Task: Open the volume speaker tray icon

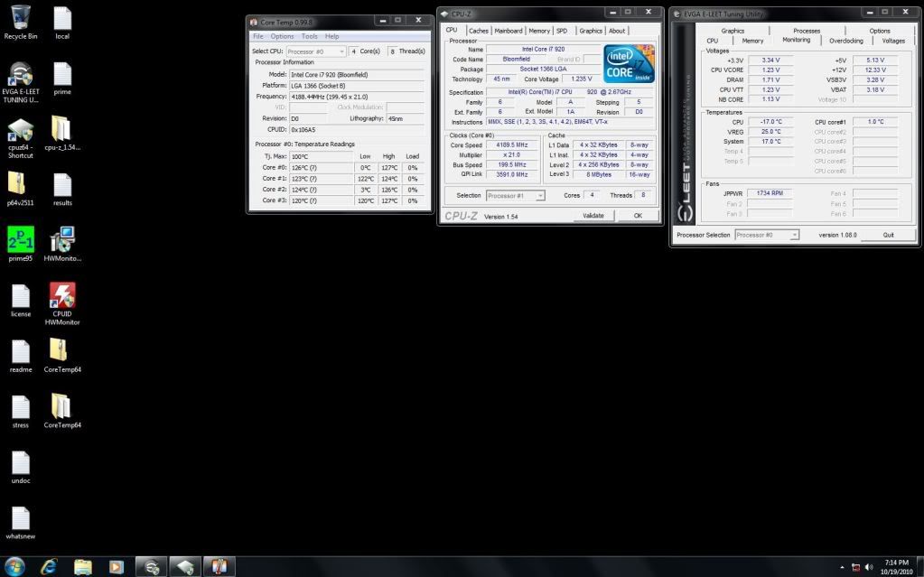Action: [x=869, y=567]
